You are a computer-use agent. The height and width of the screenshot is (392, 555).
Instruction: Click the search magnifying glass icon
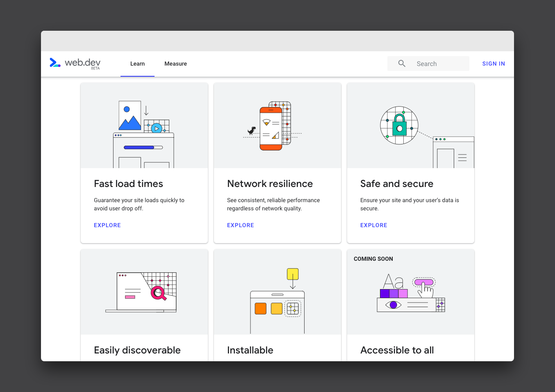pyautogui.click(x=401, y=63)
